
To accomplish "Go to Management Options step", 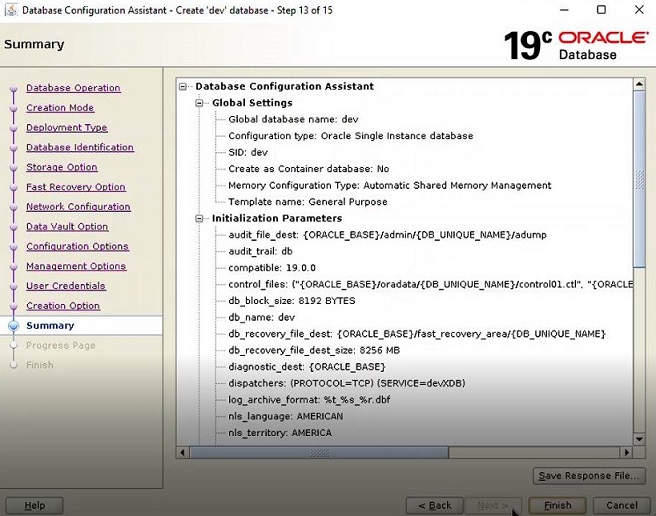I will point(76,266).
